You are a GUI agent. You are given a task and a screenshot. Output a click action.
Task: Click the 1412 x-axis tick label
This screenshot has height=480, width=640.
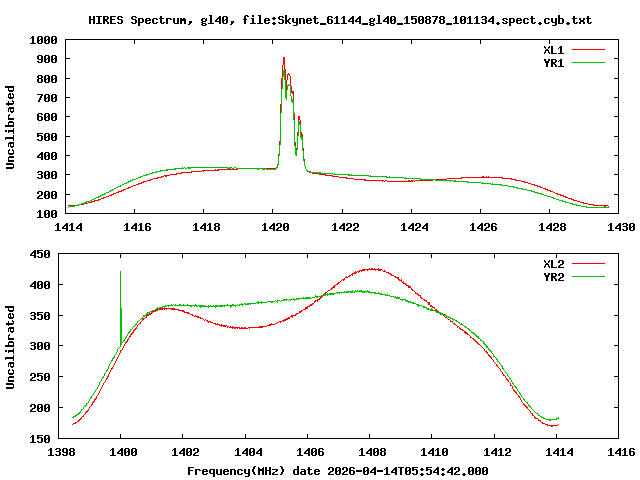point(497,452)
